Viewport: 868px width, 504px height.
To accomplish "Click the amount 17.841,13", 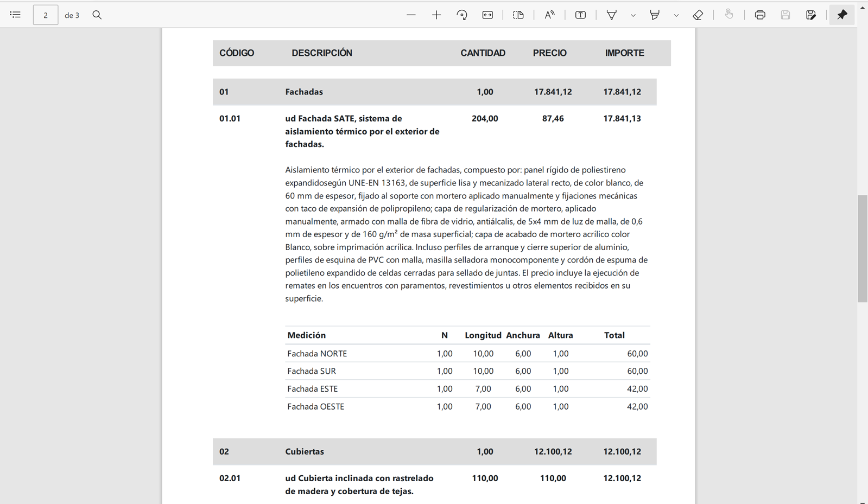I will (622, 118).
